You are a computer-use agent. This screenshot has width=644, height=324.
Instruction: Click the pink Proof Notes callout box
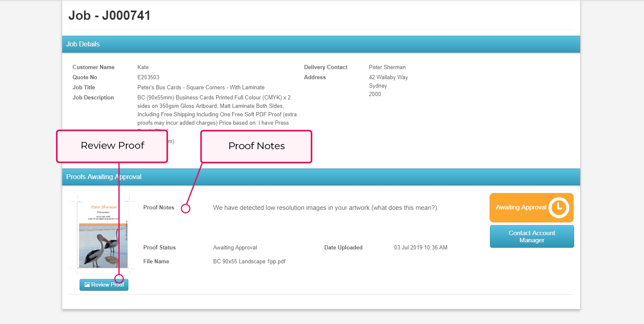point(256,146)
